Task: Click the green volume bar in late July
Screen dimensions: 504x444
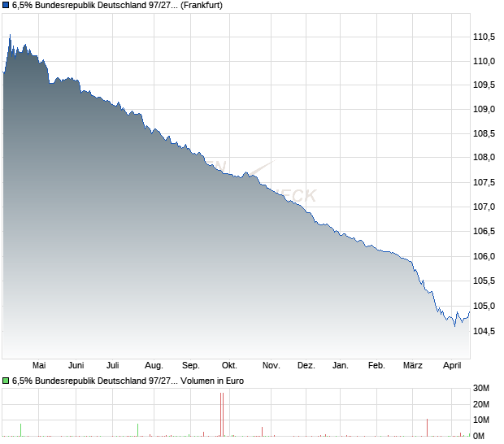Action: 138,430
